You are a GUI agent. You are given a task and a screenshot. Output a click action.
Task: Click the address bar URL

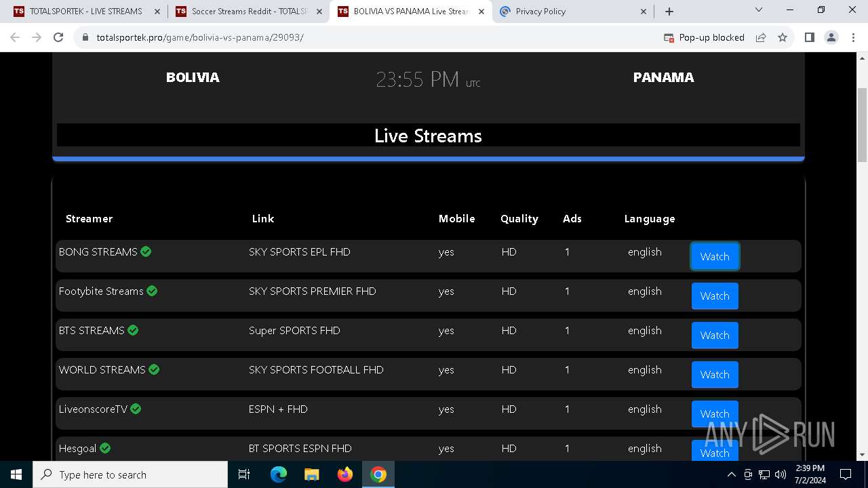pos(200,37)
